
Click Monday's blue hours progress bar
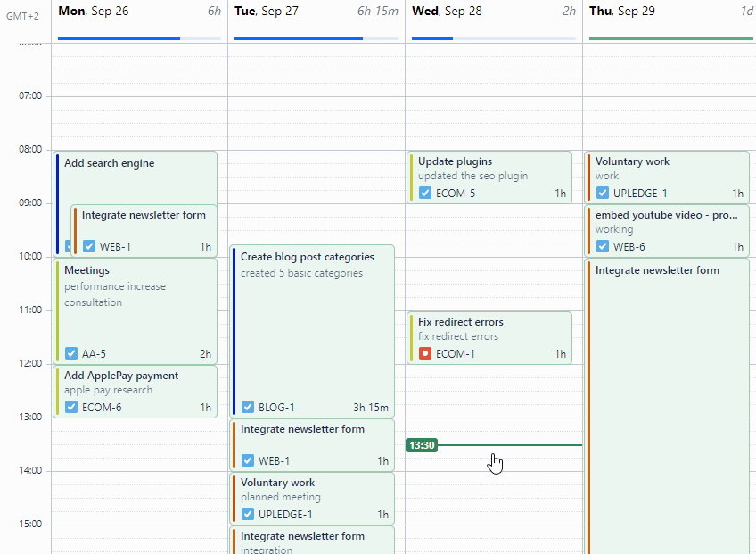[139, 38]
